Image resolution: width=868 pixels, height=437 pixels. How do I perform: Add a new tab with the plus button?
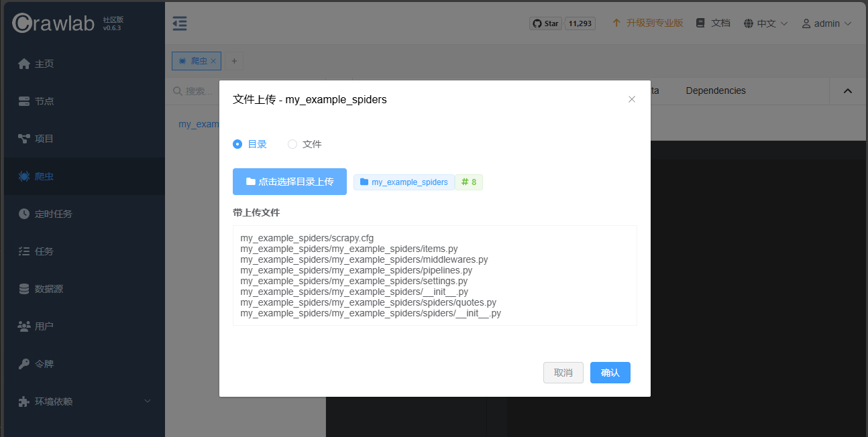click(234, 61)
